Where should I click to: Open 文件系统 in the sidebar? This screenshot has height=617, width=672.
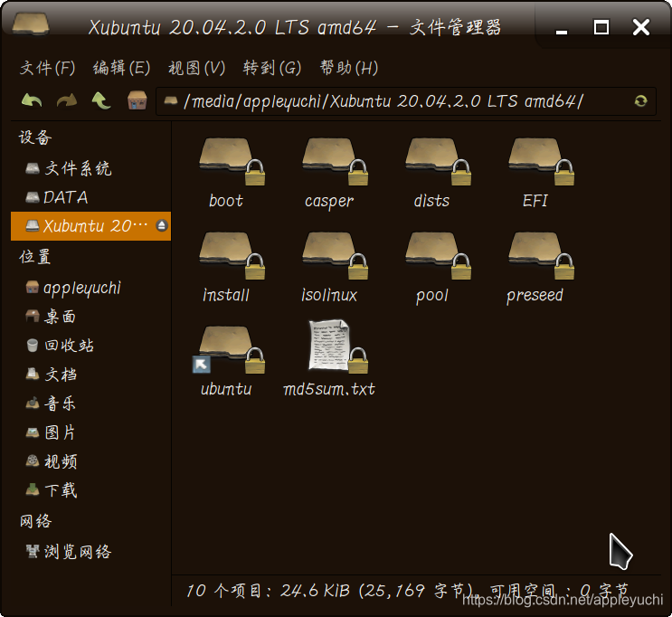click(78, 168)
